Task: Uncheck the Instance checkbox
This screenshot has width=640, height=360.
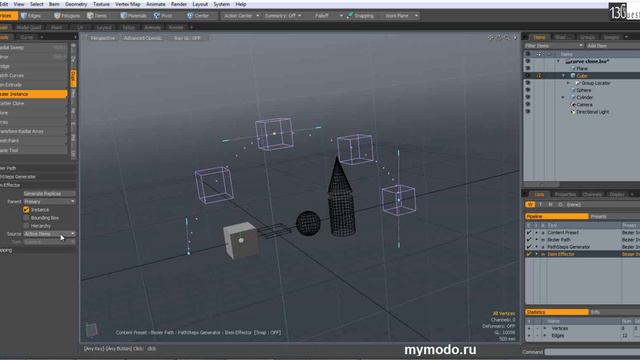Action: [27, 210]
